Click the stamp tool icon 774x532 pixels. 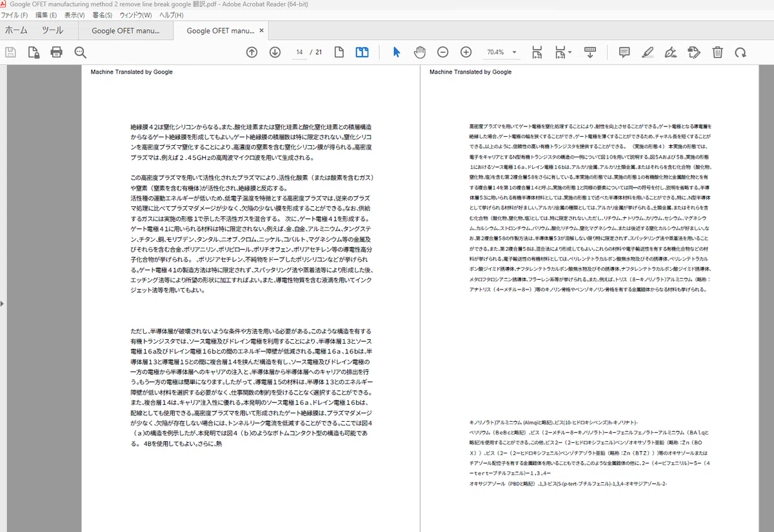pyautogui.click(x=694, y=52)
